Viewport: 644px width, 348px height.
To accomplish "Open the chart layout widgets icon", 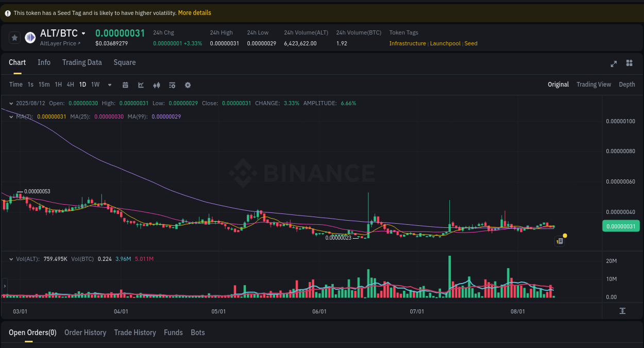I will click(629, 63).
